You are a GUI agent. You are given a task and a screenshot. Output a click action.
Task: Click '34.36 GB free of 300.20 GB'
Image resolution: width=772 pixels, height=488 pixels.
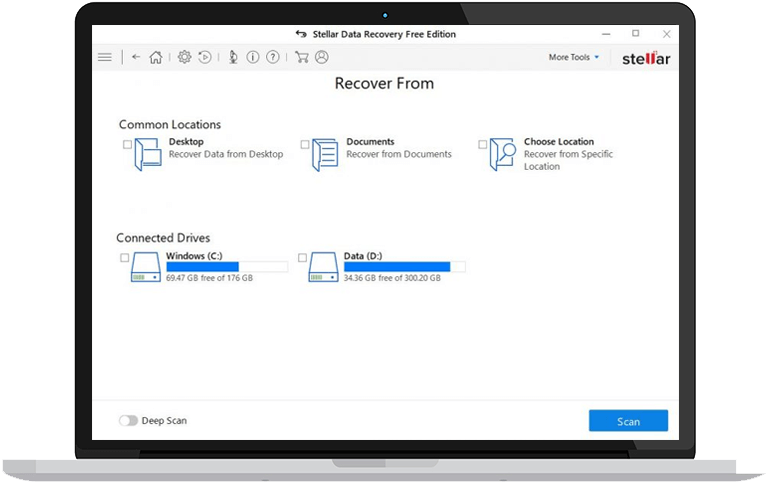pyautogui.click(x=392, y=278)
